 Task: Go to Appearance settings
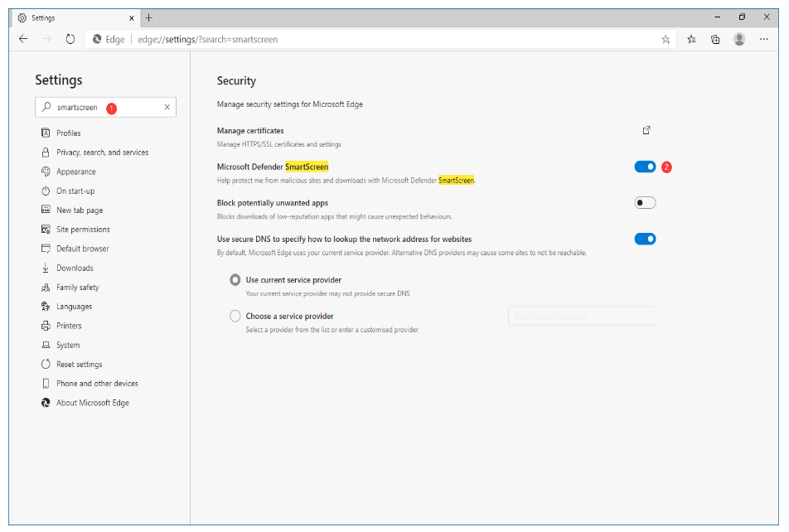(x=76, y=172)
